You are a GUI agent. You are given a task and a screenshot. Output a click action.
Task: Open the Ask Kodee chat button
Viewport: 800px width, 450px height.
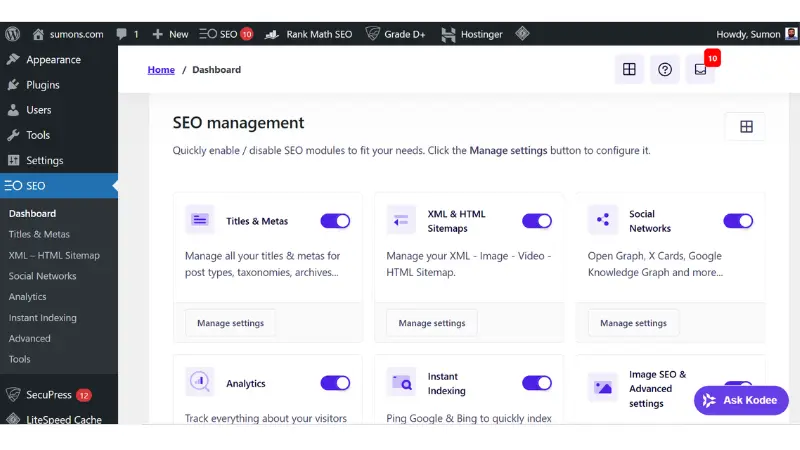click(741, 401)
